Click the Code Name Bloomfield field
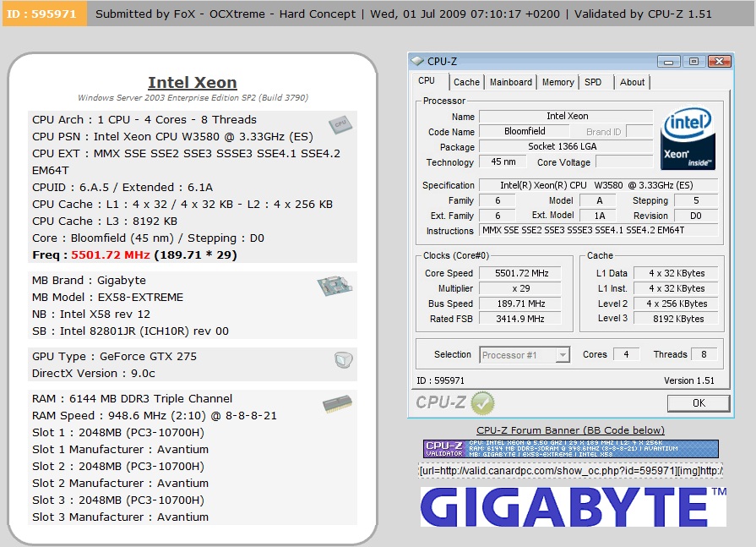This screenshot has height=547, width=756. 525,131
